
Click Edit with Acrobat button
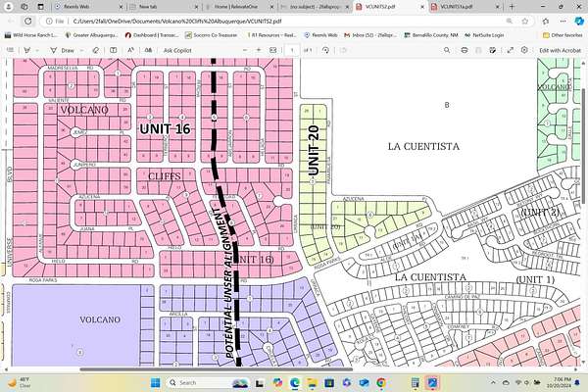point(562,49)
